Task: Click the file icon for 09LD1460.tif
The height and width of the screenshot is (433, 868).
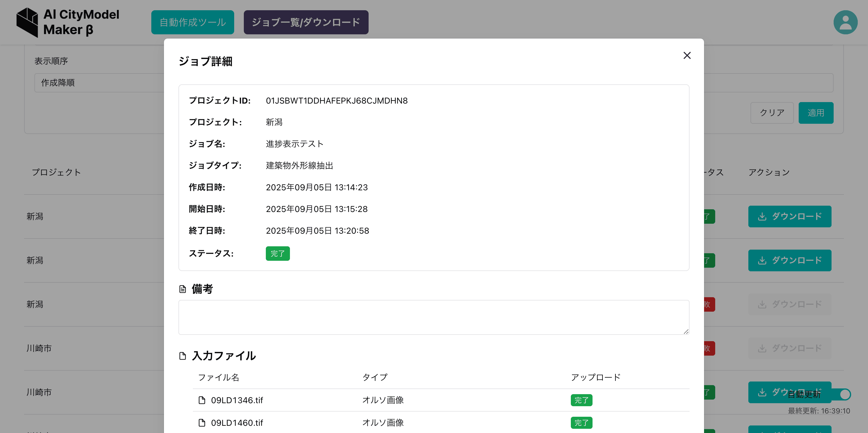Action: coord(202,422)
